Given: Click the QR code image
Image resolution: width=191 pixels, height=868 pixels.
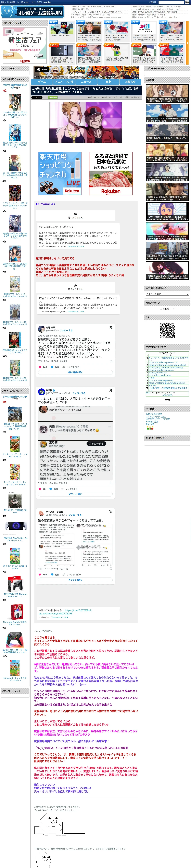Looking at the screenshot, I should tap(167, 330).
